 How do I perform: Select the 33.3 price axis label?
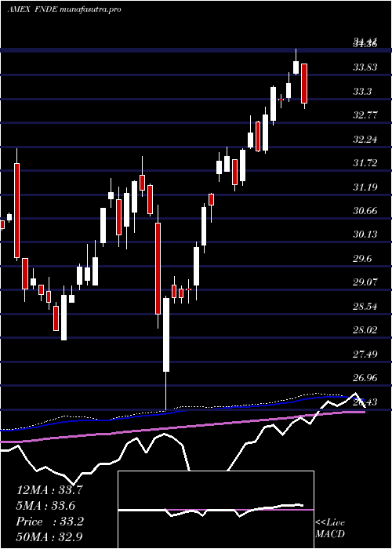tap(362, 92)
